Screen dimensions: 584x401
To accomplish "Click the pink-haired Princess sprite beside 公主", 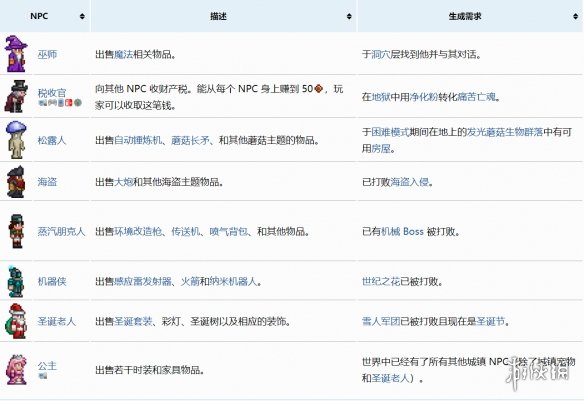I will pos(16,370).
